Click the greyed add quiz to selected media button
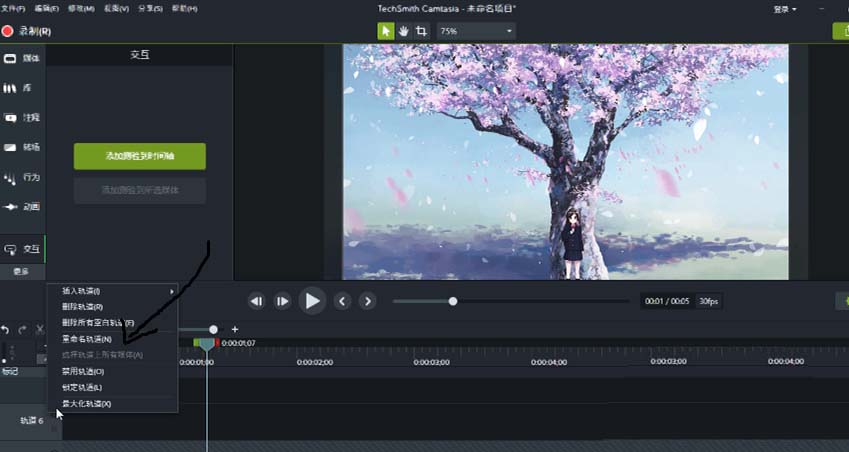The height and width of the screenshot is (452, 849). [x=140, y=191]
